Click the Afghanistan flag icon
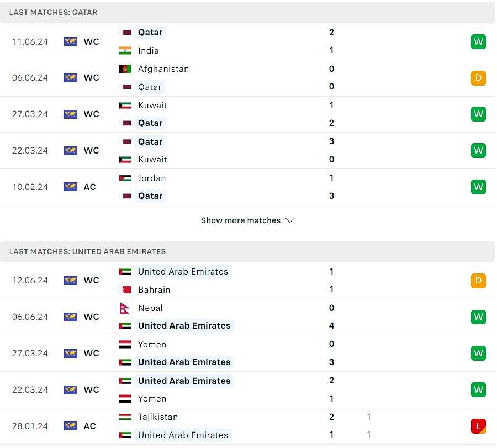This screenshot has width=497, height=448. [x=125, y=69]
